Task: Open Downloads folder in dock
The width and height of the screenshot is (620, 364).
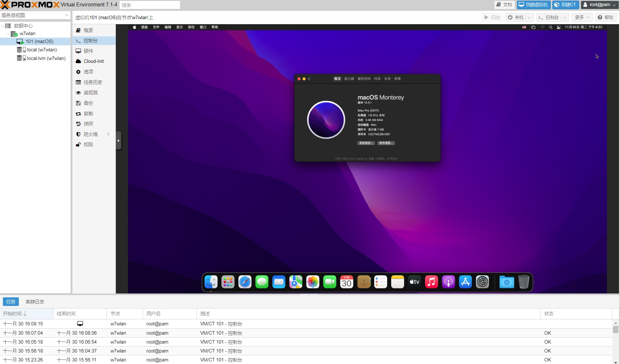Action: (507, 282)
